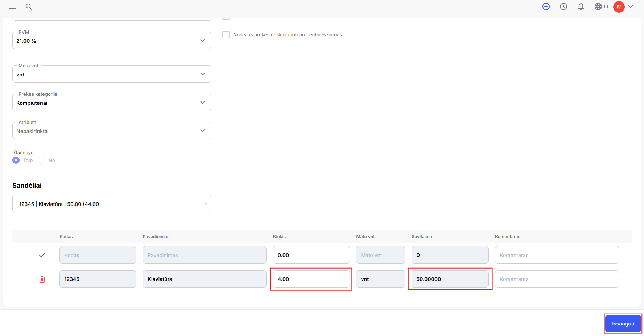The image size is (644, 336).
Task: Click the Kodas field with 12345
Action: (98, 279)
